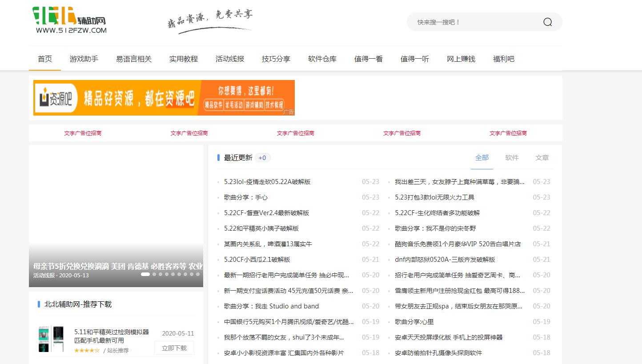Open 歌曲分享：手心 post
This screenshot has width=642, height=364.
pyautogui.click(x=246, y=197)
